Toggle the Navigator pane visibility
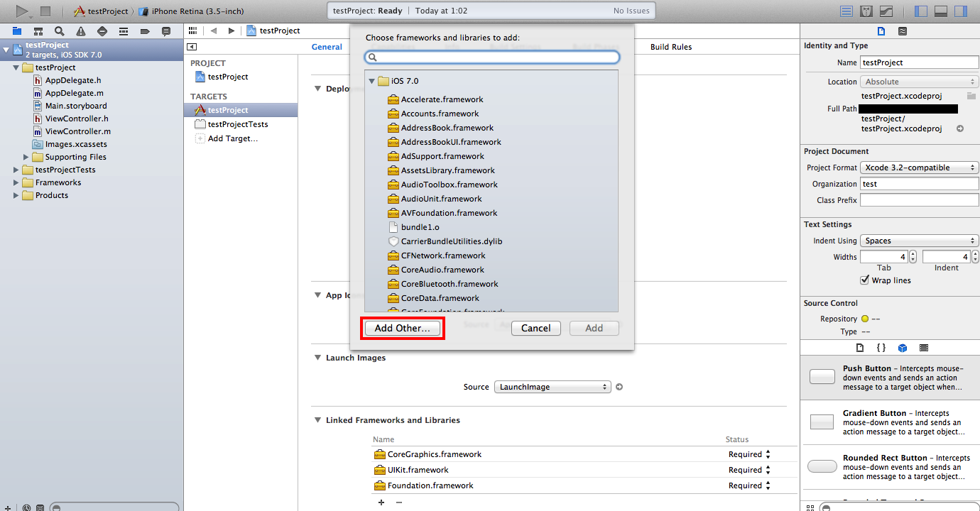The image size is (980, 511). point(921,11)
